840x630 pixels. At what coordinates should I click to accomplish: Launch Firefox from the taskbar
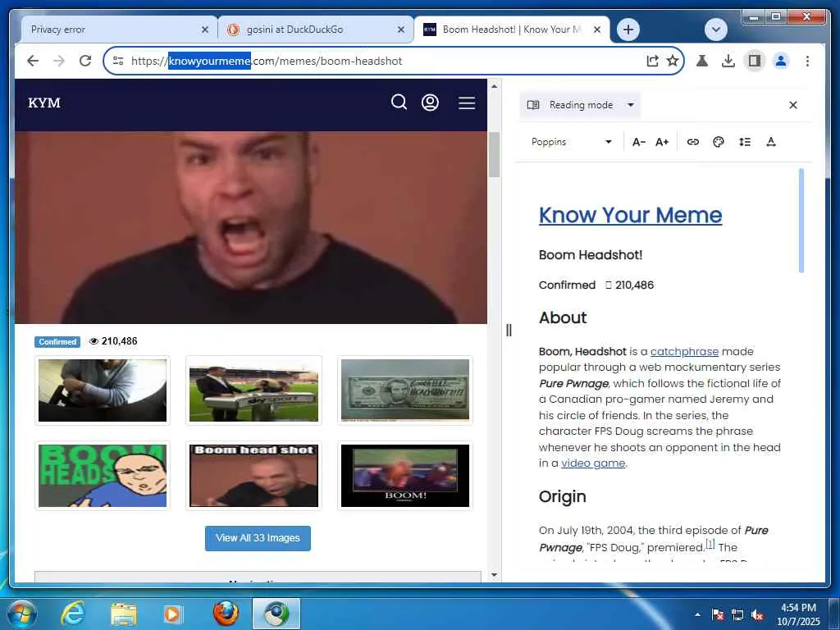pos(226,614)
